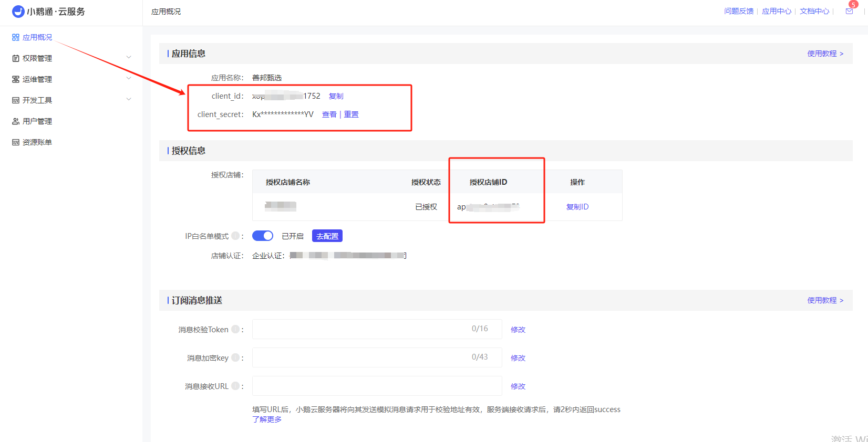Click the 资源账单 sidebar icon
Viewport: 868px width, 442px height.
[x=16, y=142]
